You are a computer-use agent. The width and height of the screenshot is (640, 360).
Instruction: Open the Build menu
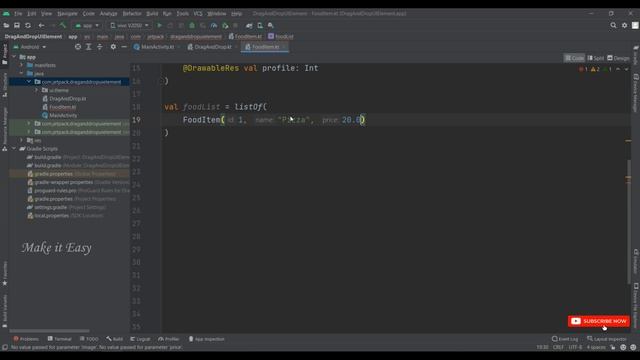(x=152, y=13)
